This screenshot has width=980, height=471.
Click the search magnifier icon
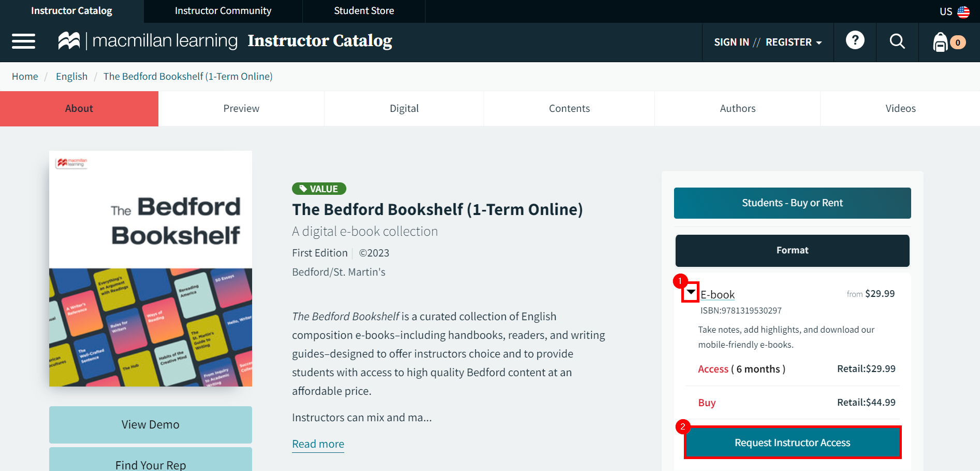(897, 41)
